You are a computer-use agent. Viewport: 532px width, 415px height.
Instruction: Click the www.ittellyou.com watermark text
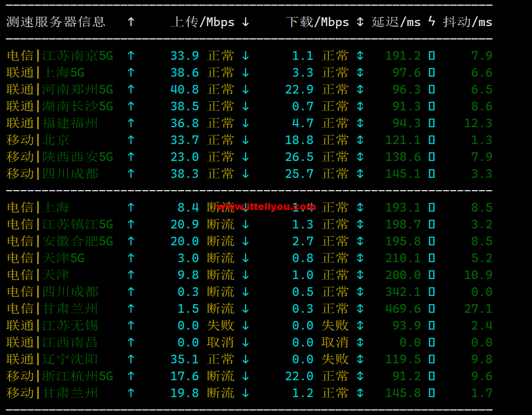pos(266,206)
